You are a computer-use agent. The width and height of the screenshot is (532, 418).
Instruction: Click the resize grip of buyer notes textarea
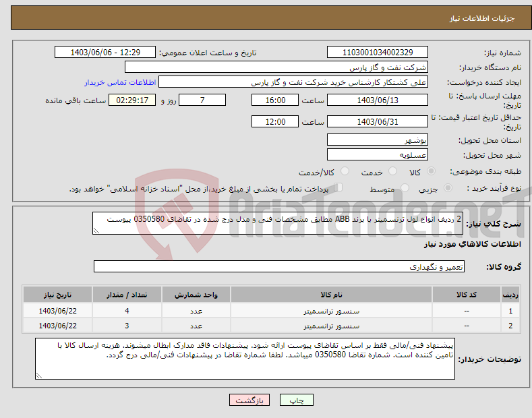pos(38,376)
